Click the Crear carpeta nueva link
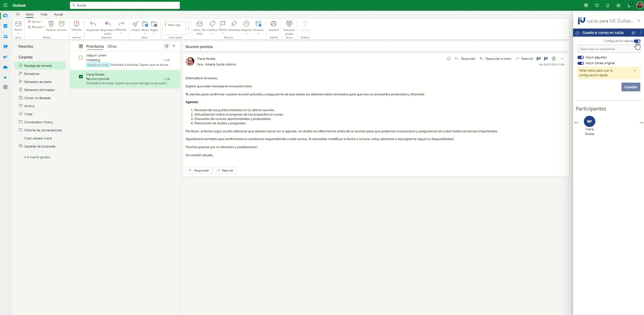Image resolution: width=644 pixels, height=315 pixels. (x=38, y=138)
